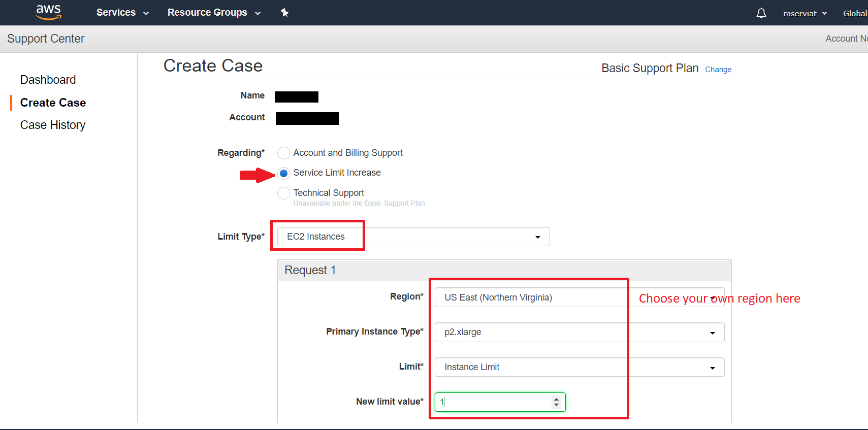Click the New limit value input field
This screenshot has height=430, width=868.
tap(493, 402)
